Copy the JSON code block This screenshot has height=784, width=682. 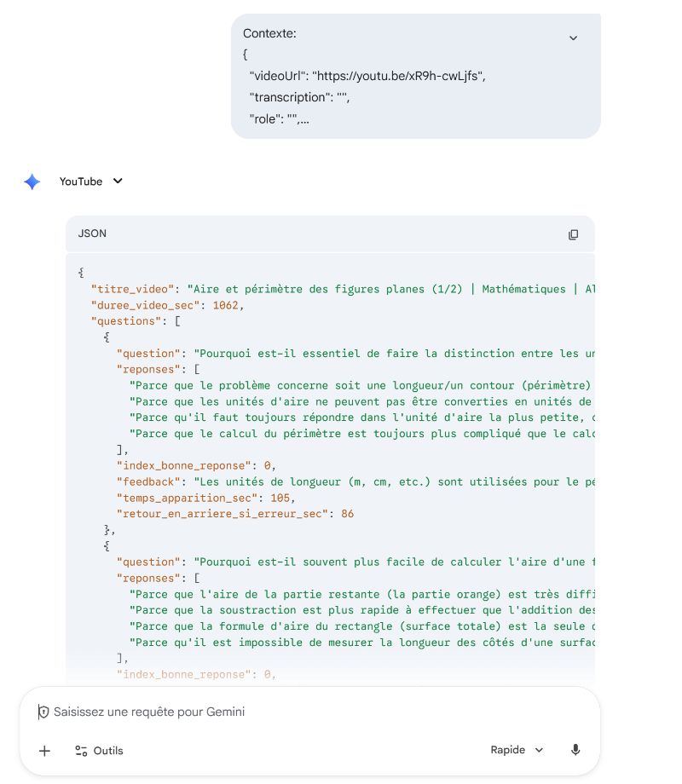573,234
